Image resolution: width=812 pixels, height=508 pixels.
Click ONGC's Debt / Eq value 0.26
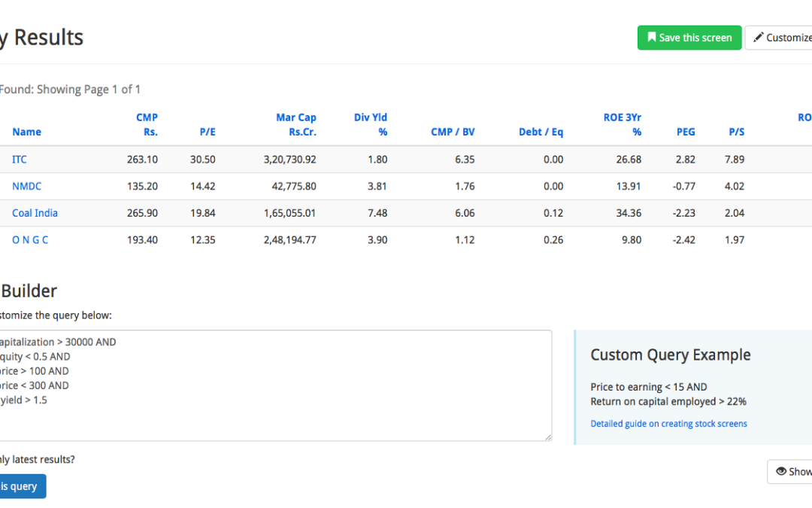pos(553,240)
